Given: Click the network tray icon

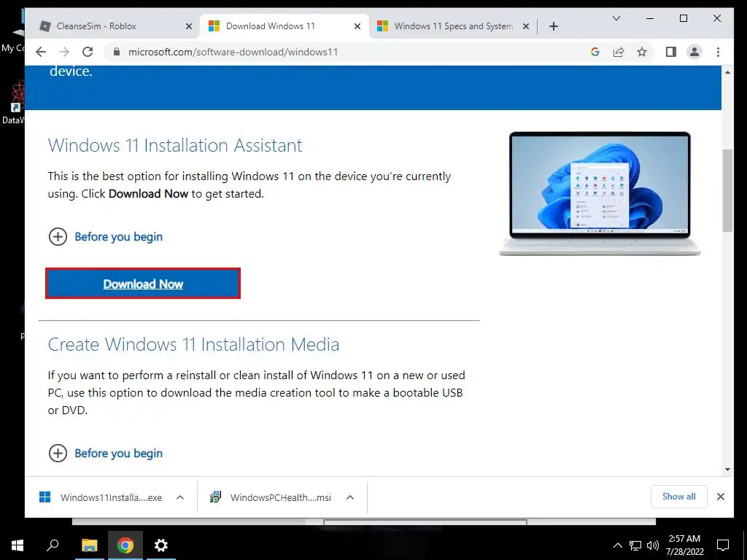Looking at the screenshot, I should 635,545.
